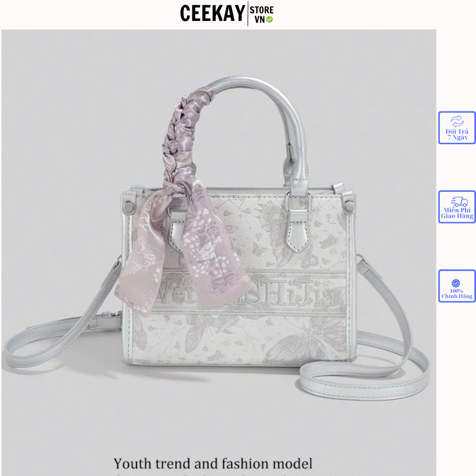This screenshot has width=476, height=476.
Task: Click the strap adjuster buckle at left
Action: pyautogui.click(x=105, y=319)
